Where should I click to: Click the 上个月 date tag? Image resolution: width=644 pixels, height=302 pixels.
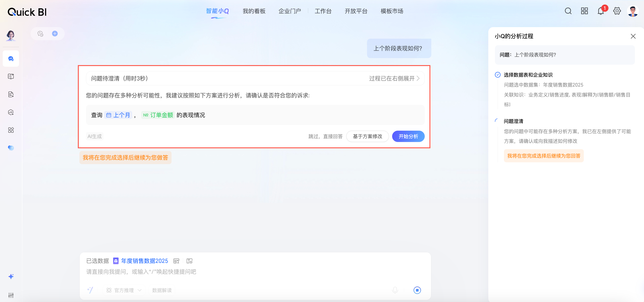click(118, 115)
